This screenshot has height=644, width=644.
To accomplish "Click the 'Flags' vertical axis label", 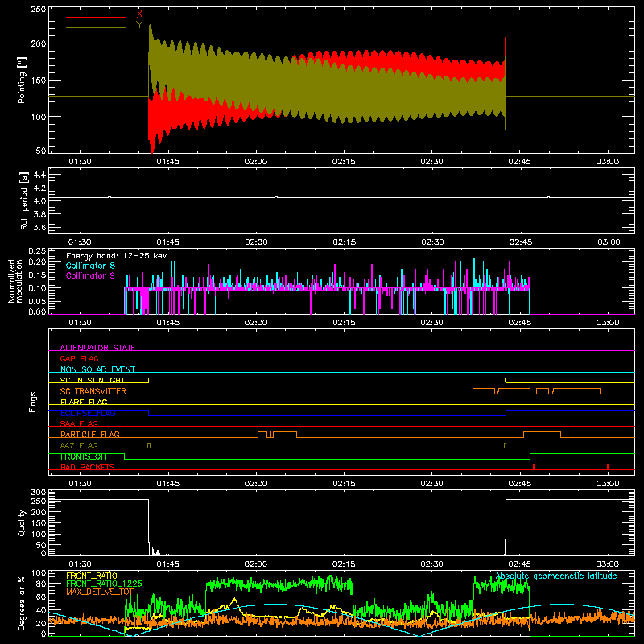I will pyautogui.click(x=33, y=402).
